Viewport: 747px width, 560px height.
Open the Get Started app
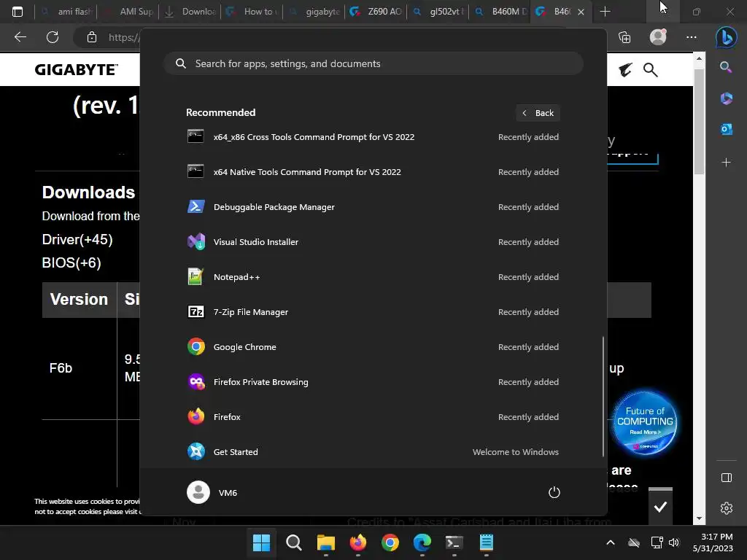tap(373, 452)
